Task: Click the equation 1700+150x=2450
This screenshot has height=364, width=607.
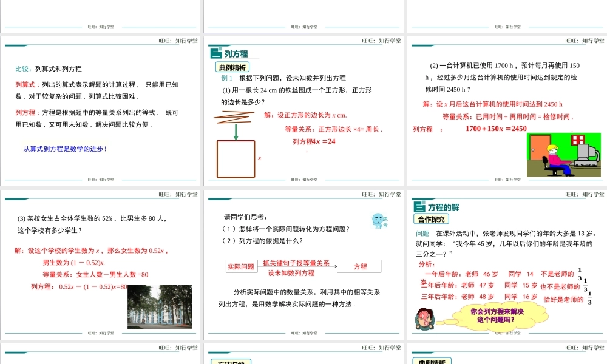Action: (496, 129)
